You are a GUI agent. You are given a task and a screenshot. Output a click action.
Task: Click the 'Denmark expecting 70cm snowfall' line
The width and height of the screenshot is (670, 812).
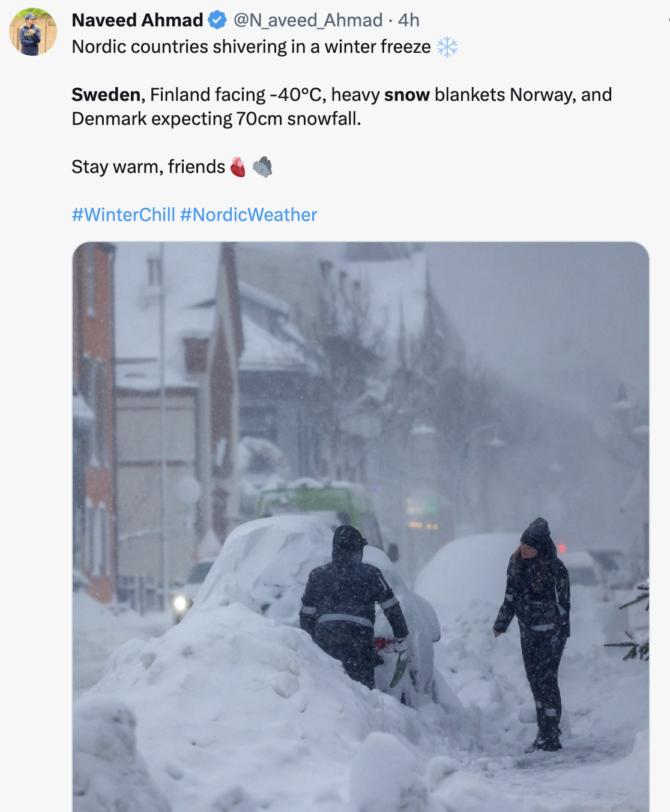tap(216, 119)
